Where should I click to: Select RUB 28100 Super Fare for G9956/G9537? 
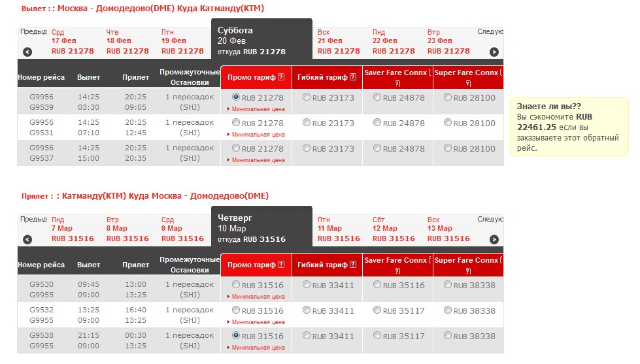(448, 148)
